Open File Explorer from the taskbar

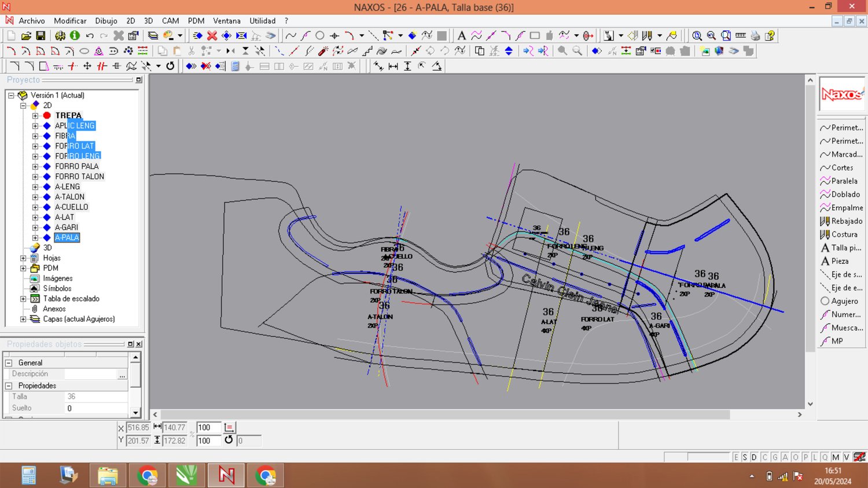(108, 476)
